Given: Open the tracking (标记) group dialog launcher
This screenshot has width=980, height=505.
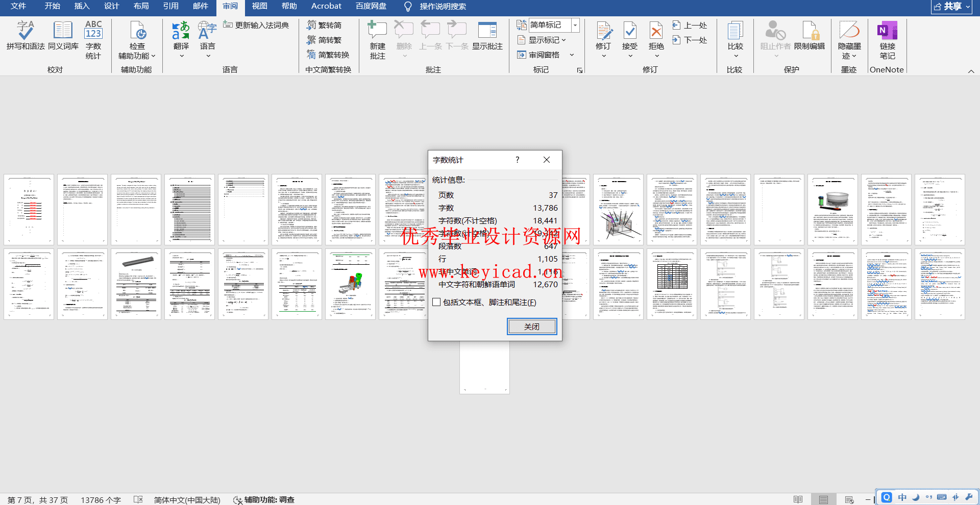Looking at the screenshot, I should point(580,70).
